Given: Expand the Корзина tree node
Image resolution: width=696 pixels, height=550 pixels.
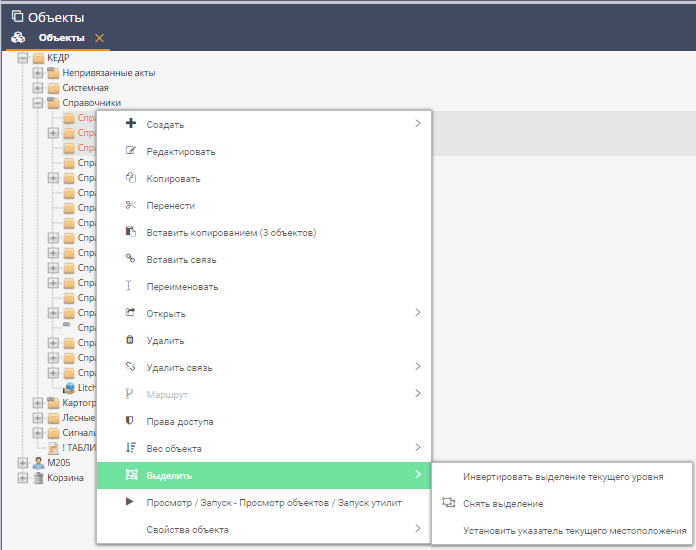Looking at the screenshot, I should click(23, 478).
